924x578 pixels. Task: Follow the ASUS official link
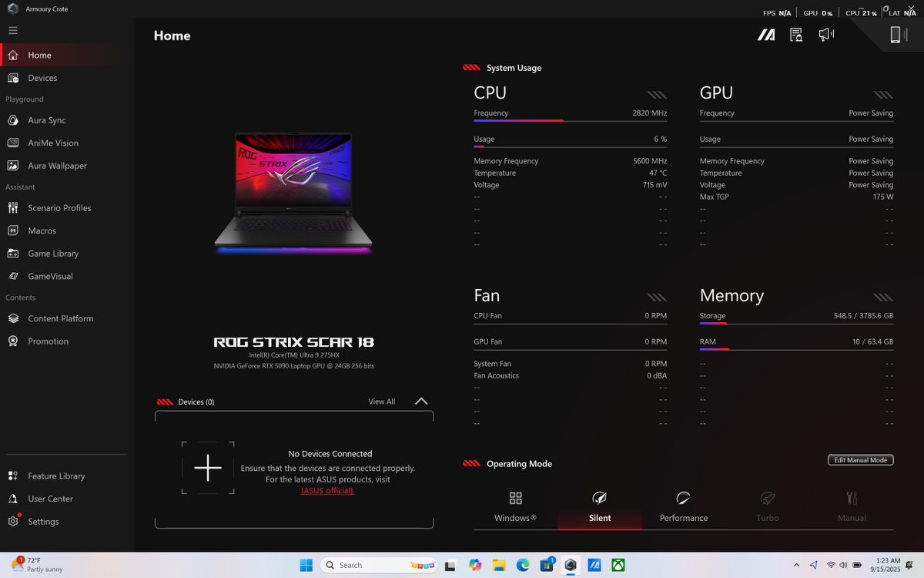(327, 491)
